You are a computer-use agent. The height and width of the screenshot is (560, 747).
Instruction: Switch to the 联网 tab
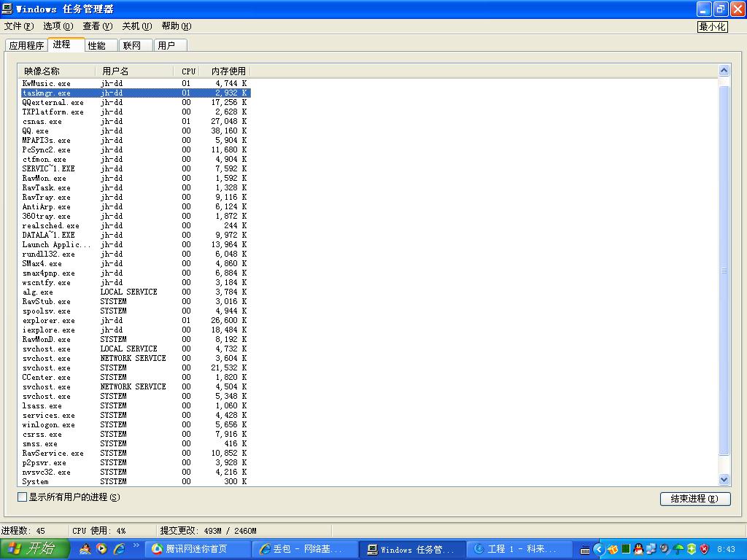click(132, 45)
